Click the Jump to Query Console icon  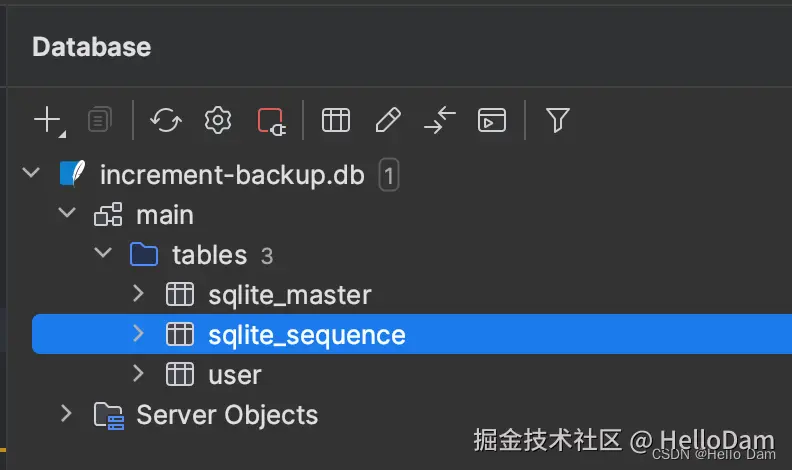[x=490, y=121]
